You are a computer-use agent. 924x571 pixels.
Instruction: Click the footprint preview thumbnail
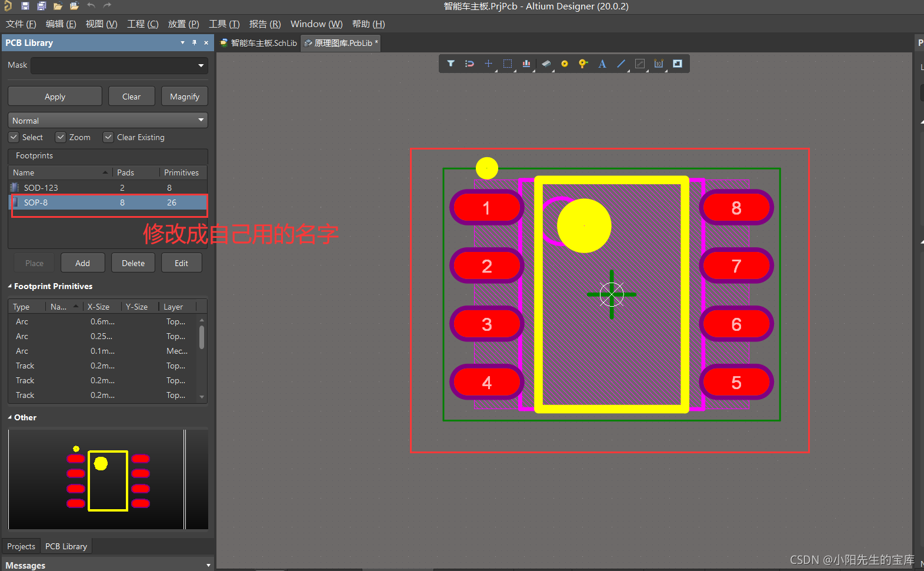108,479
